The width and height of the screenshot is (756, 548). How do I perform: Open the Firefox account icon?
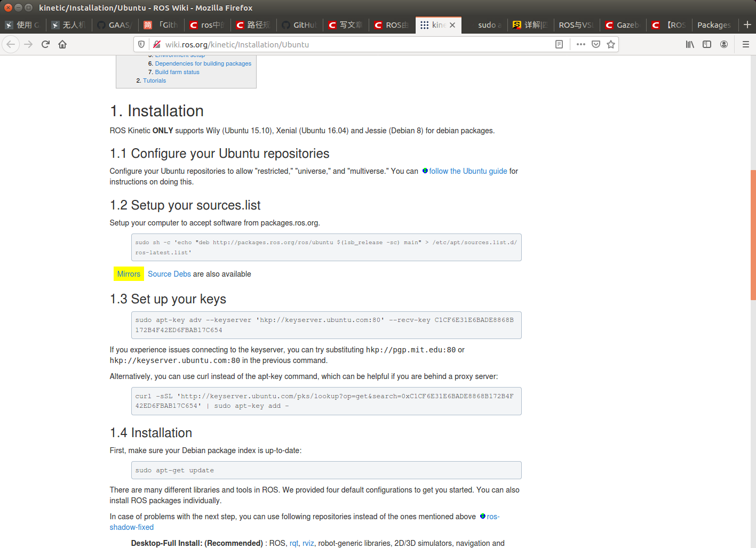(x=724, y=44)
